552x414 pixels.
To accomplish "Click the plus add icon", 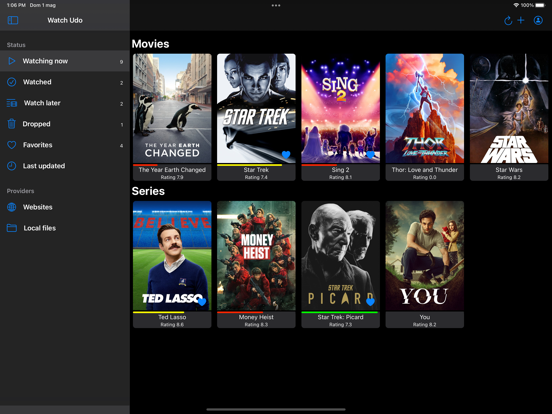I will pos(521,20).
